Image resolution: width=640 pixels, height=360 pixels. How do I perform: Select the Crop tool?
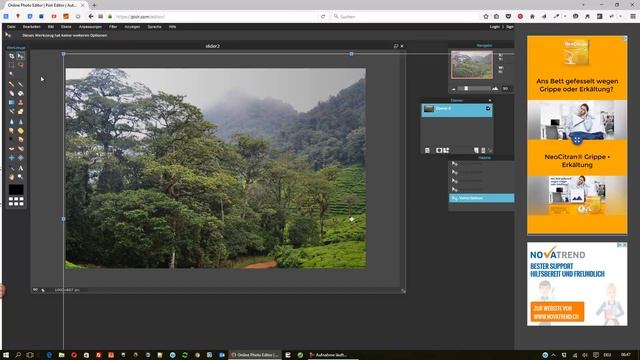tap(11, 56)
